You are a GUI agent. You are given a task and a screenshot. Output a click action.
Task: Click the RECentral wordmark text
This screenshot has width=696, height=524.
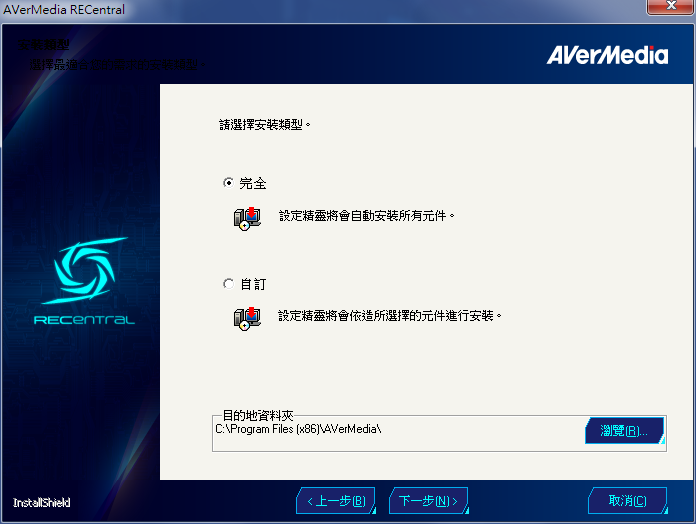coord(84,319)
